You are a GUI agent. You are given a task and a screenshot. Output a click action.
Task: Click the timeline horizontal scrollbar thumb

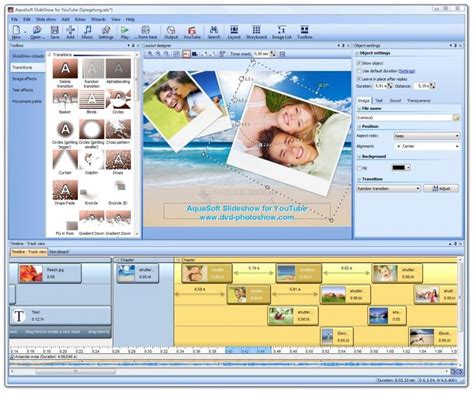coord(75,371)
